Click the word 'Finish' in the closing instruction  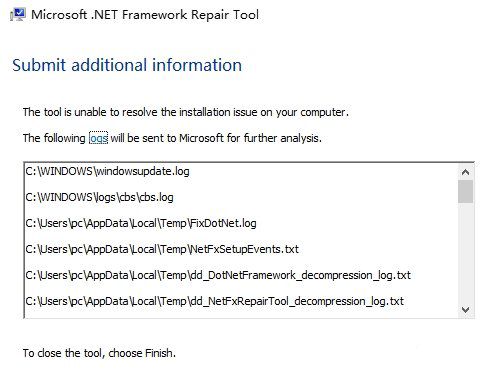click(x=160, y=353)
